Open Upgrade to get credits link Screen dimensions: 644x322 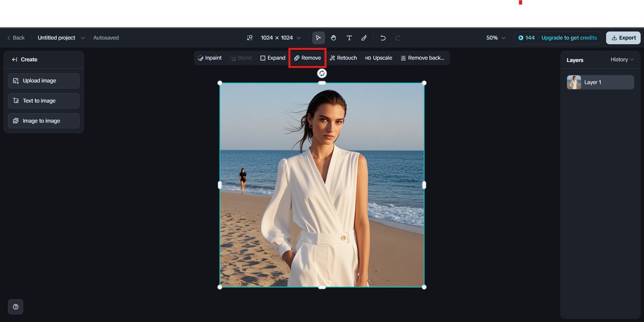click(569, 38)
